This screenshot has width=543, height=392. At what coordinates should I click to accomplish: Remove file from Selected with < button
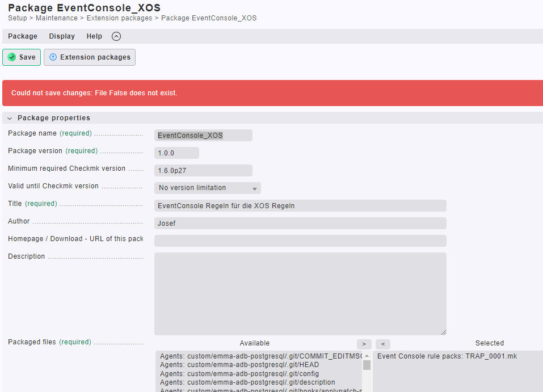tap(383, 344)
